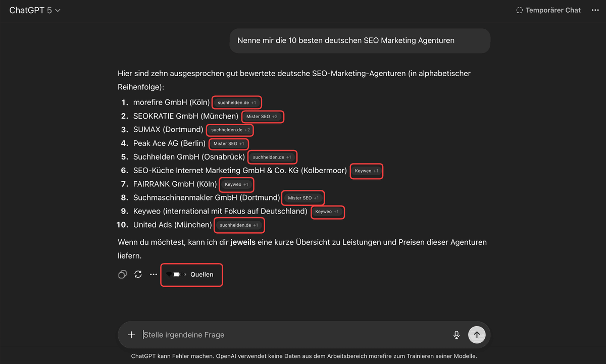Open the top-right three-dot options menu

pos(595,10)
